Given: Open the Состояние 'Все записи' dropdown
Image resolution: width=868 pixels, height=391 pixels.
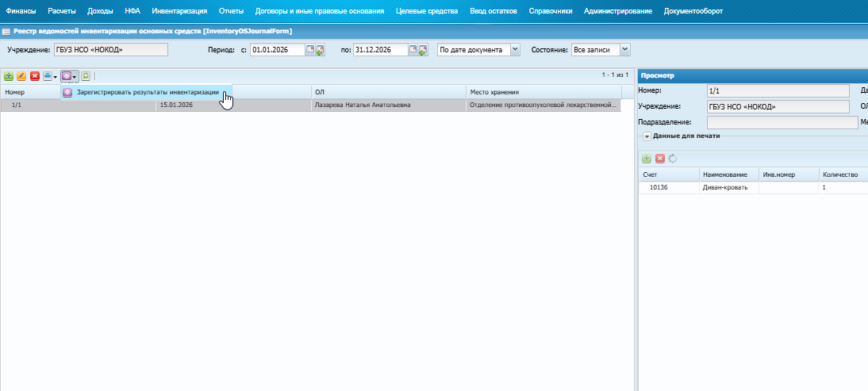Looking at the screenshot, I should [625, 50].
